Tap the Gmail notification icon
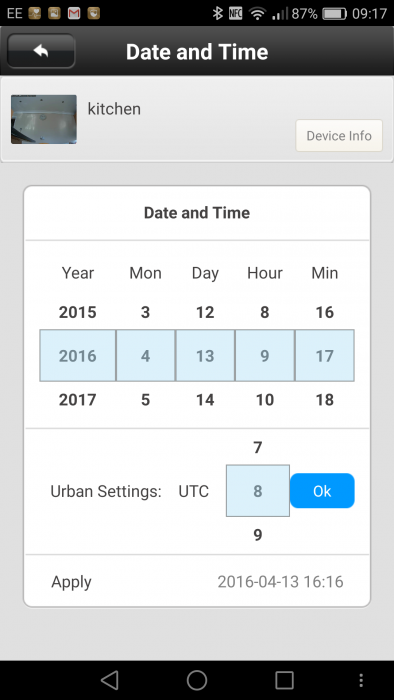 point(74,13)
